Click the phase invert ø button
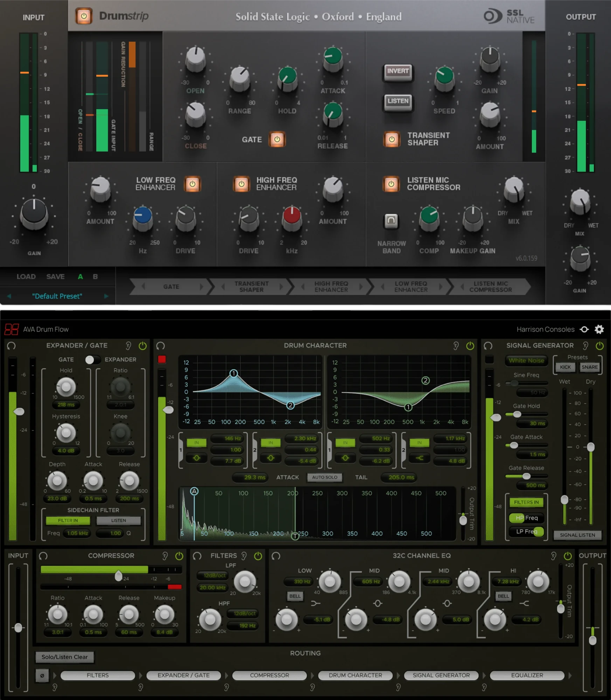 click(42, 675)
